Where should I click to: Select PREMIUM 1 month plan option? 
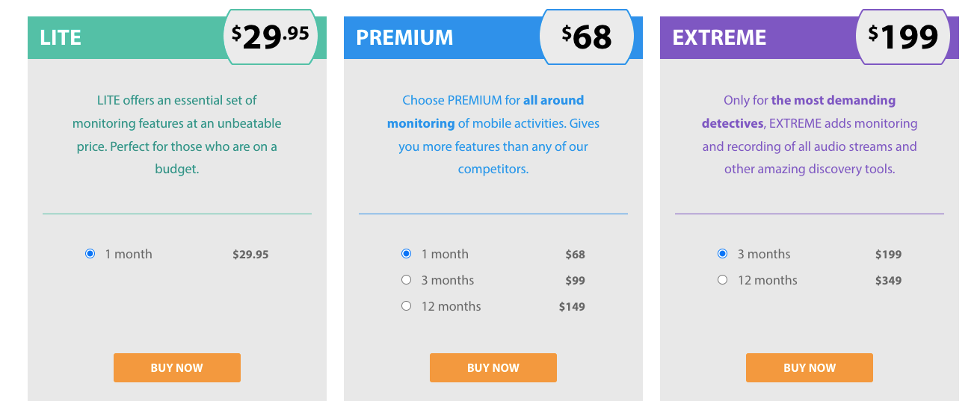(407, 254)
